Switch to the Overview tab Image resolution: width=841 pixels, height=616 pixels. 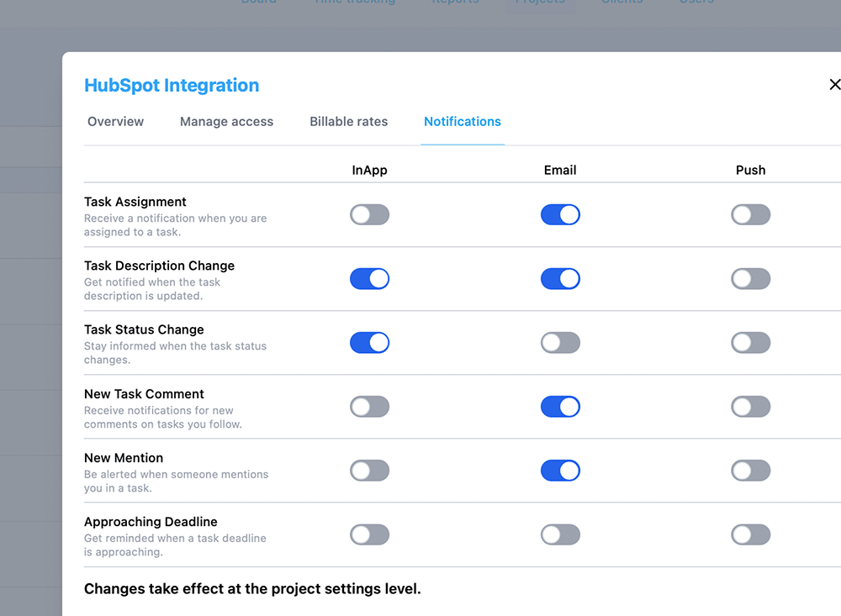pyautogui.click(x=116, y=122)
